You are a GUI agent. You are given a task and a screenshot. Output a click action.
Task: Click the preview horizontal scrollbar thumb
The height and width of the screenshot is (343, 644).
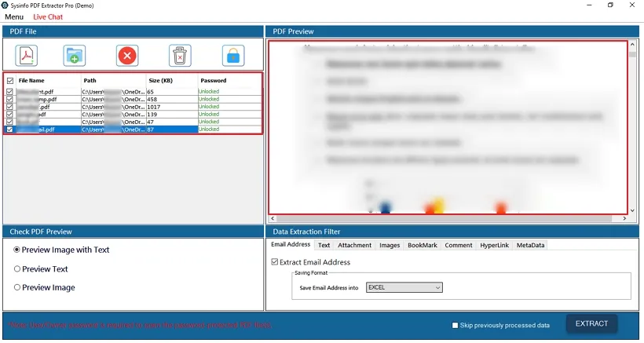(x=444, y=218)
